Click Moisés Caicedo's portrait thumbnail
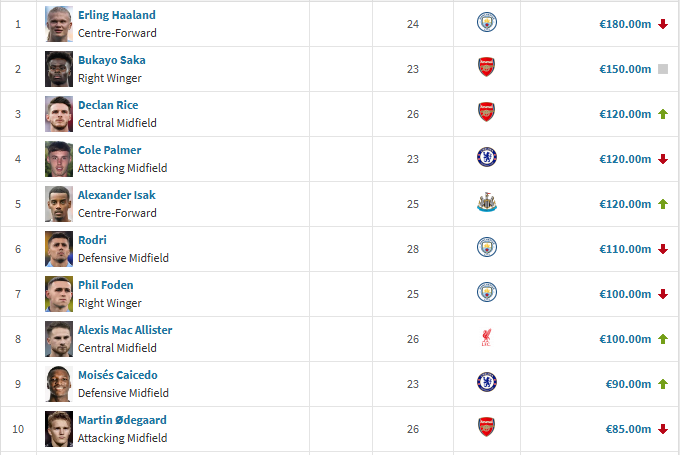This screenshot has width=680, height=455. coord(59,384)
